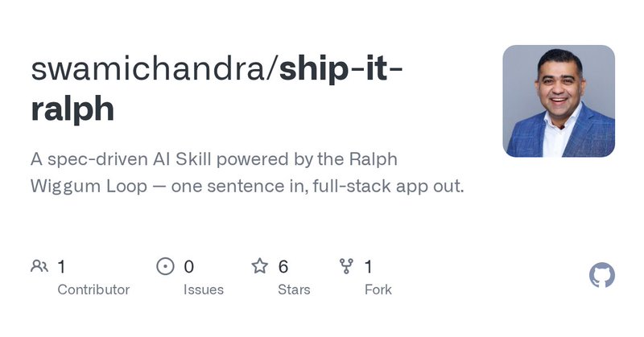Screen dimensions: 644x337
Task: Click the words "Wiggum Loop" in description
Action: [x=89, y=187]
